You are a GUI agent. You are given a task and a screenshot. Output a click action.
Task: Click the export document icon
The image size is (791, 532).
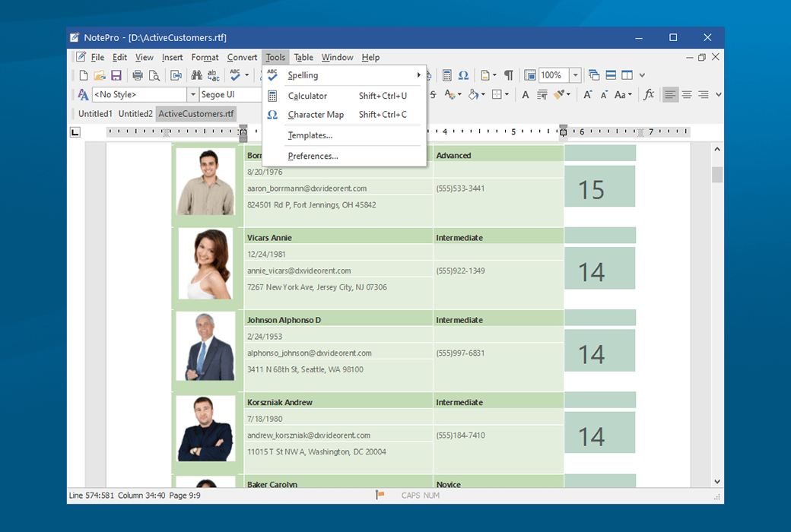tap(176, 76)
